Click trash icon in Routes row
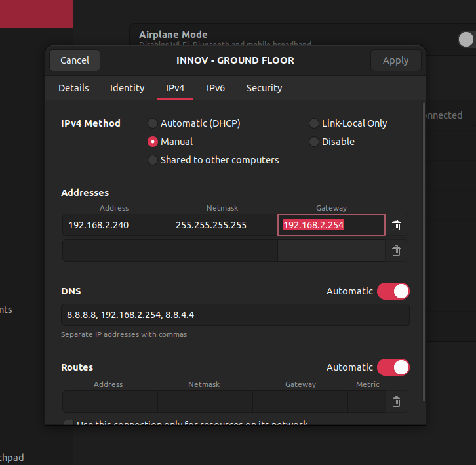This screenshot has height=465, width=476. [396, 401]
